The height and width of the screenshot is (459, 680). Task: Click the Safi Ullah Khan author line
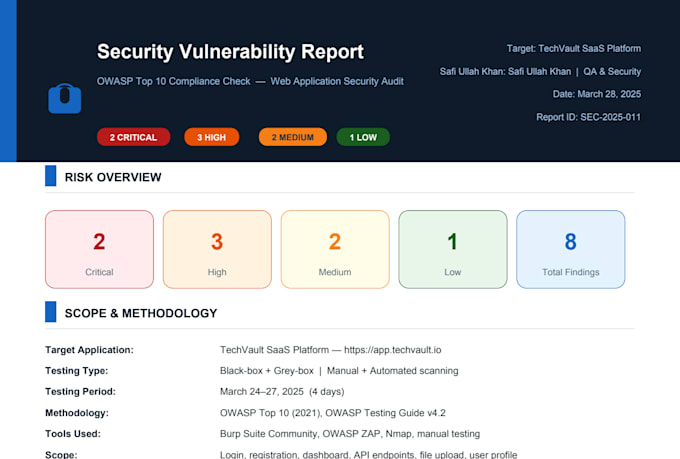coord(540,72)
